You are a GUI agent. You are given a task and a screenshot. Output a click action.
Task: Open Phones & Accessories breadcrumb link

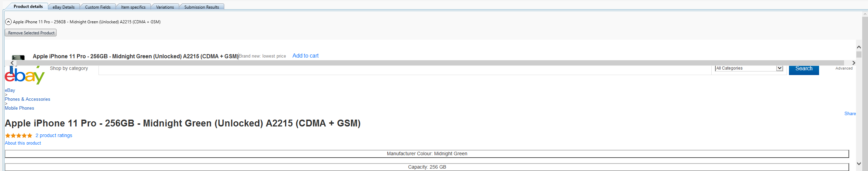pos(27,99)
